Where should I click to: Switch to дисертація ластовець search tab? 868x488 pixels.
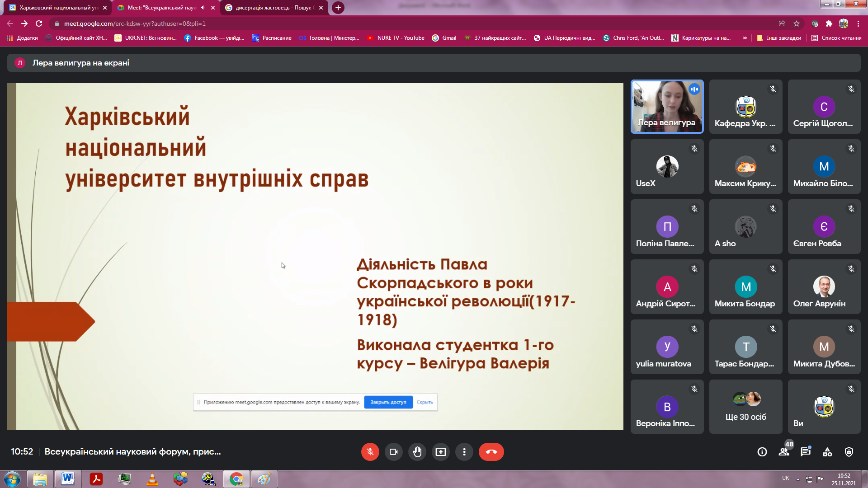(271, 8)
